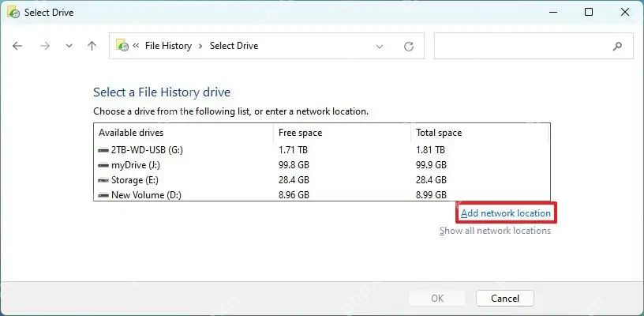The image size is (644, 316).
Task: Maximize the Select Drive window
Action: [x=589, y=13]
